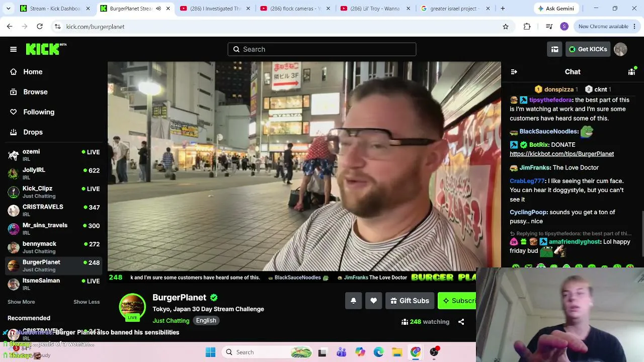Viewport: 644px width, 362px height.
Task: Click the green Subscribe button
Action: (457, 301)
